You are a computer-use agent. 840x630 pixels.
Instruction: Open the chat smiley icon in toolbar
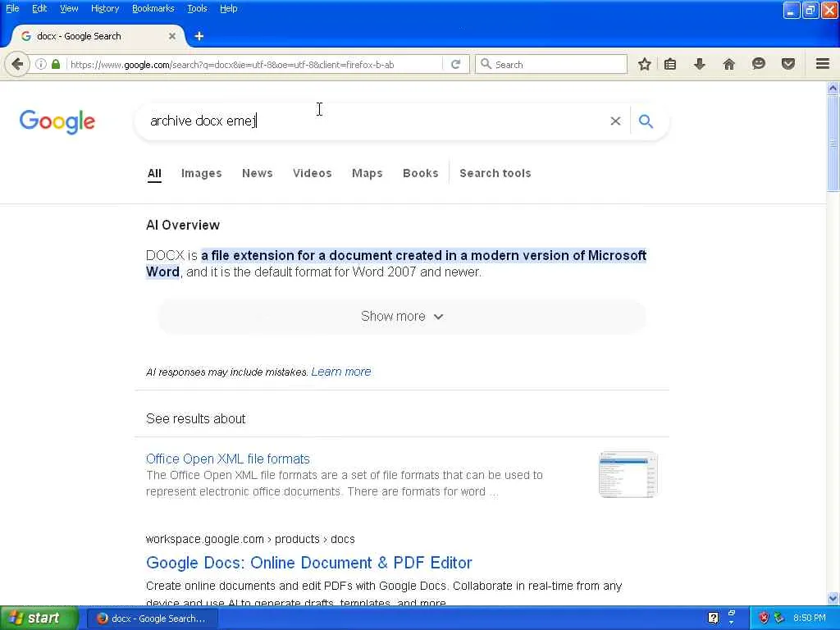point(759,64)
